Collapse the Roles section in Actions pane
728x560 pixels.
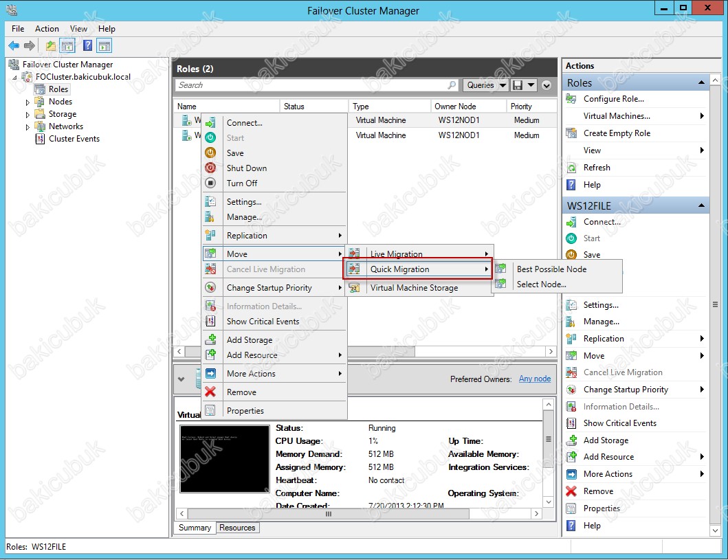(701, 82)
